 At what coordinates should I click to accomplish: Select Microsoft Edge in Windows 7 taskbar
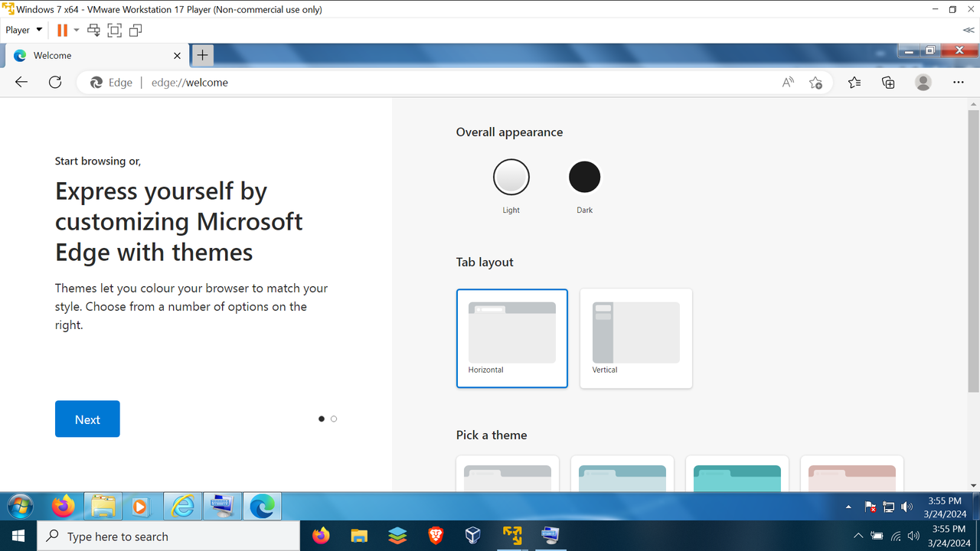click(x=263, y=507)
